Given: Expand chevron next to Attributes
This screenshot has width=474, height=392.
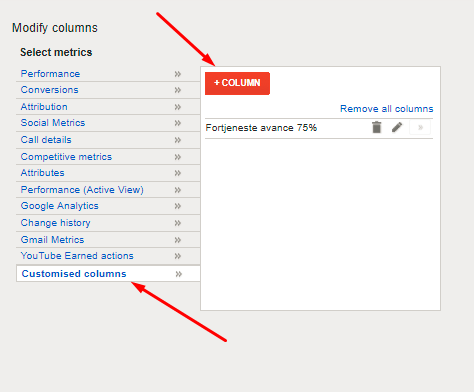Looking at the screenshot, I should tap(178, 173).
